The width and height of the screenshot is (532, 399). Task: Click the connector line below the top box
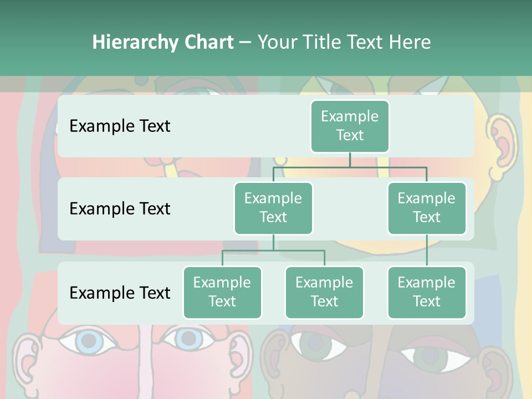click(x=350, y=160)
